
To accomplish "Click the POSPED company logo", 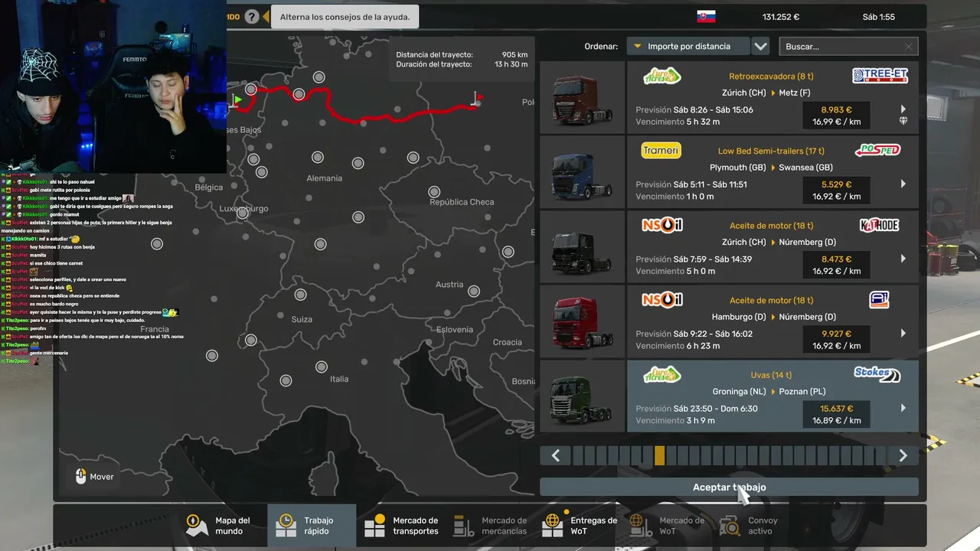I will pos(877,151).
